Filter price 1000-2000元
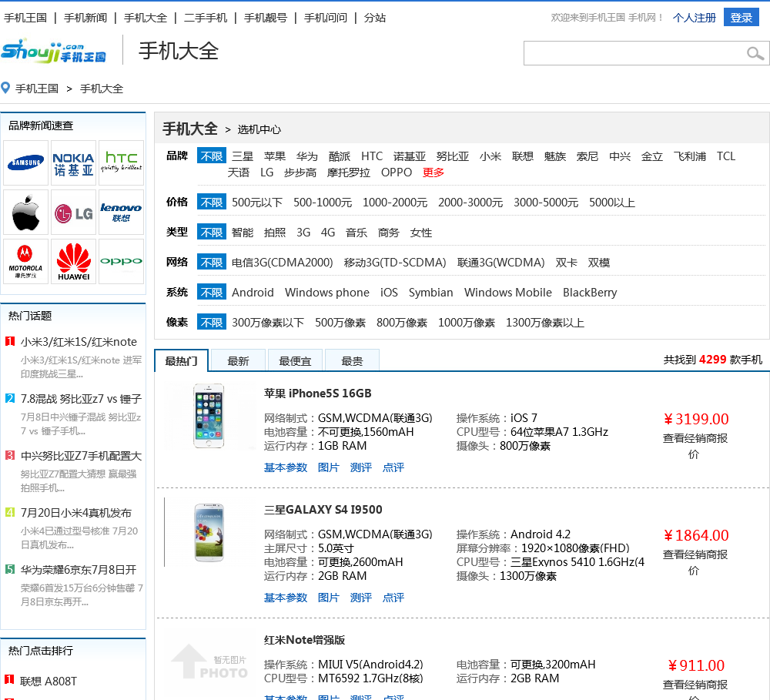The height and width of the screenshot is (700, 770). click(x=395, y=203)
